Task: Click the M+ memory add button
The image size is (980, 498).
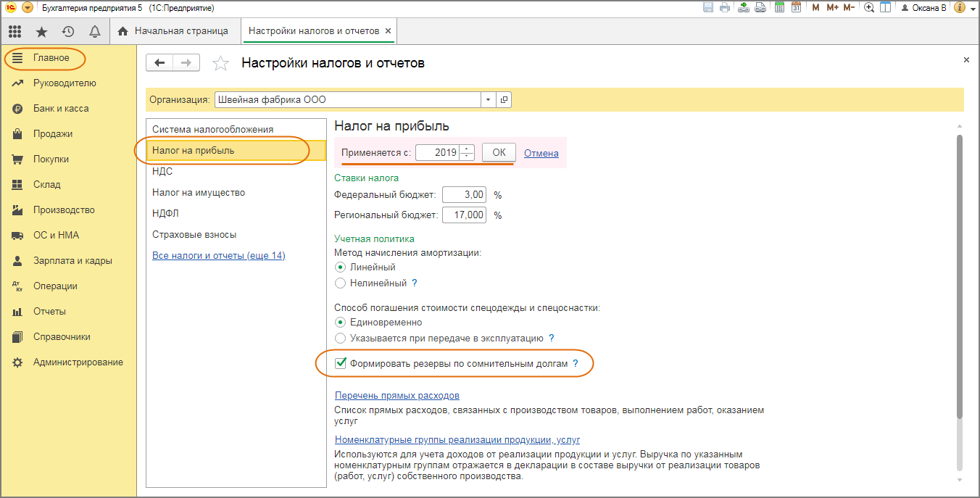Action: 831,8
